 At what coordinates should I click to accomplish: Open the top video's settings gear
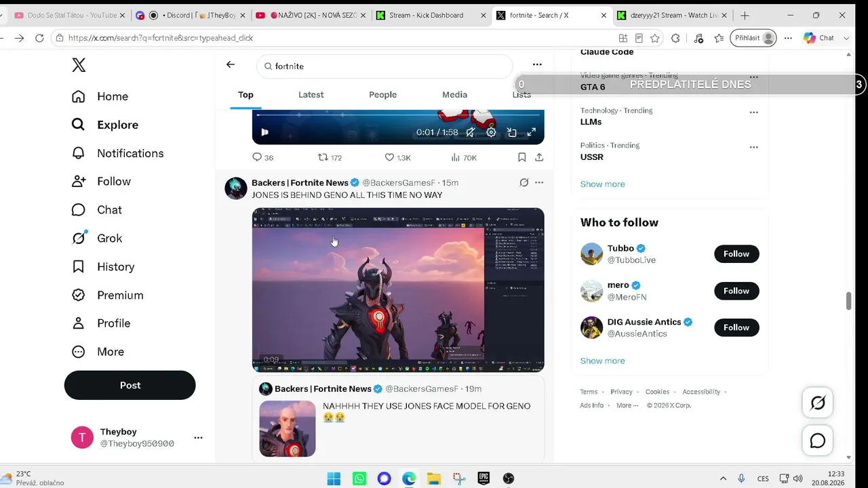(491, 133)
